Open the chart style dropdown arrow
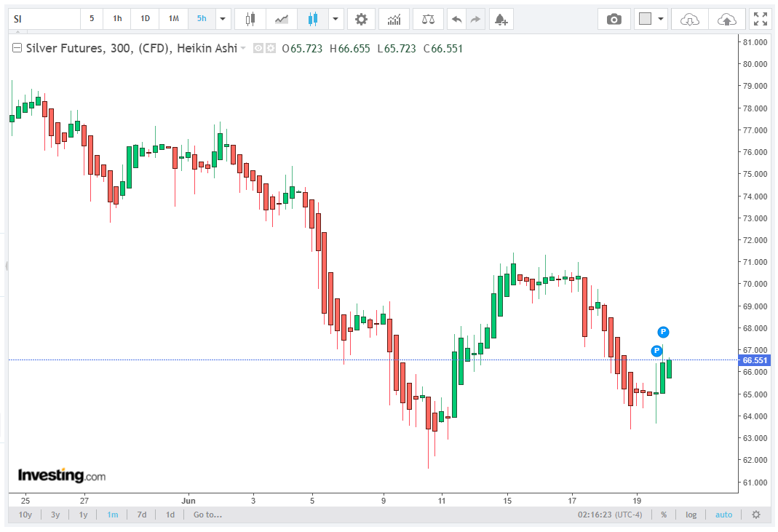 [x=336, y=20]
